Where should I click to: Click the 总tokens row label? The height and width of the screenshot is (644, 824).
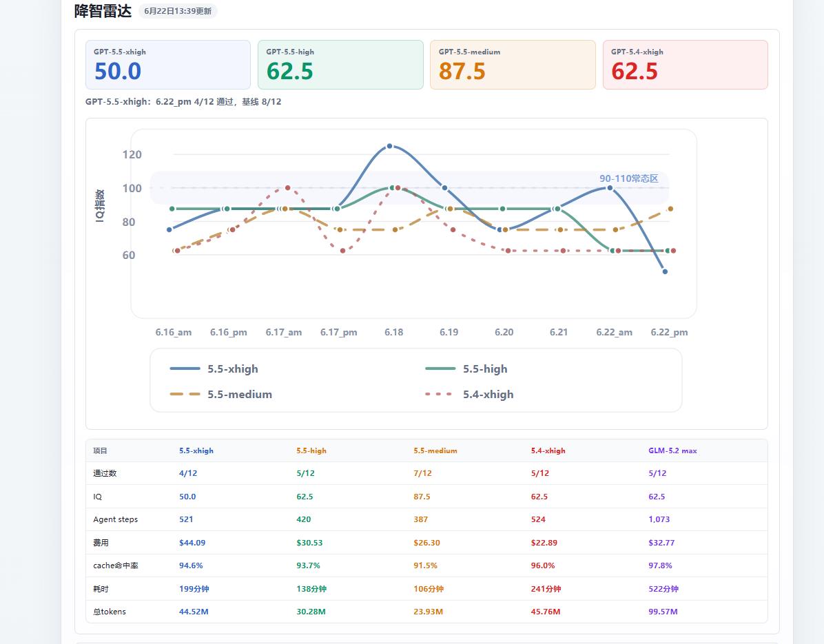coord(110,612)
